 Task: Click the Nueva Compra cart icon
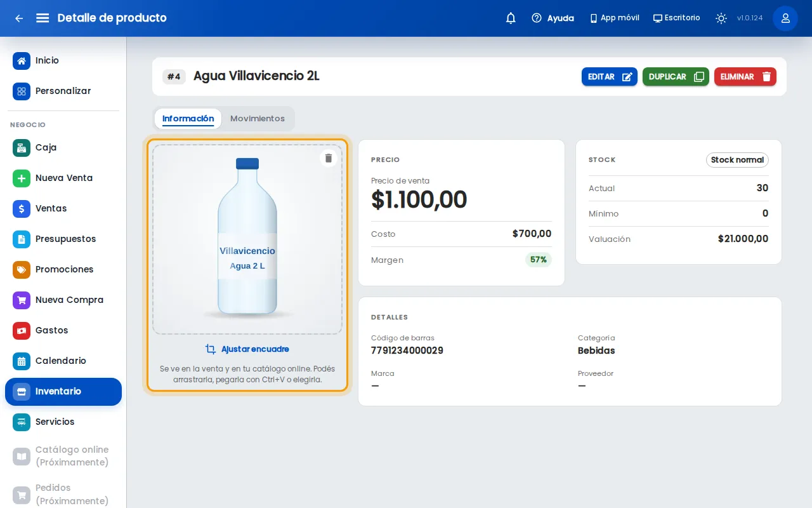(22, 300)
